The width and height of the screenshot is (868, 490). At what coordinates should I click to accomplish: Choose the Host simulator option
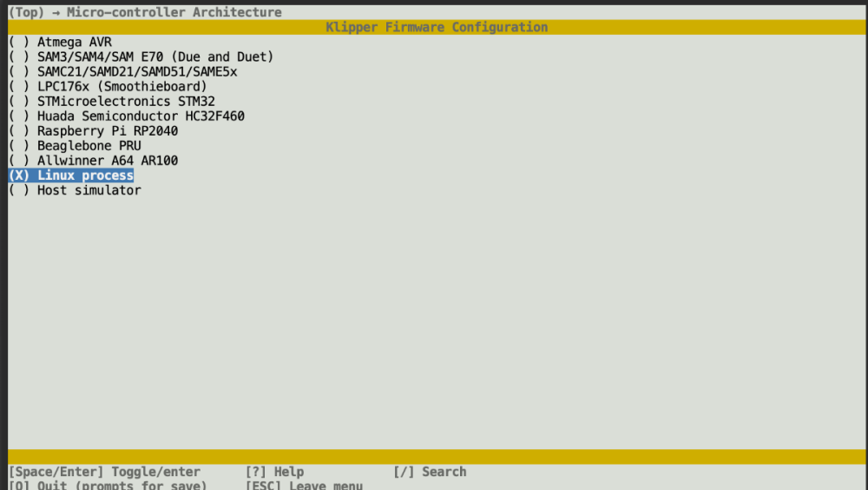click(x=76, y=190)
